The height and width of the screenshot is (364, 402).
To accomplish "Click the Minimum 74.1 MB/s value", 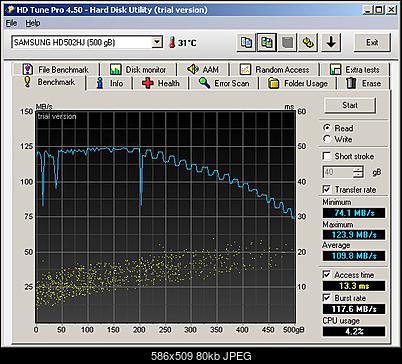I will click(354, 213).
